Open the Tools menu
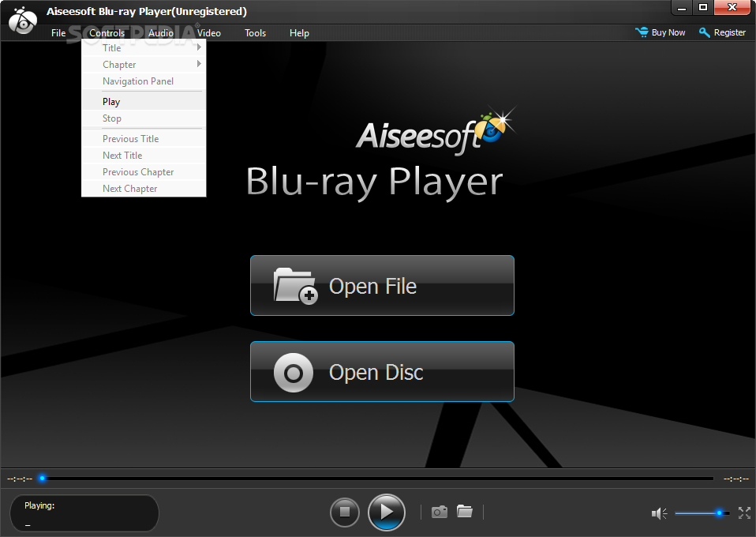Screen dimensions: 756x537 (x=255, y=33)
